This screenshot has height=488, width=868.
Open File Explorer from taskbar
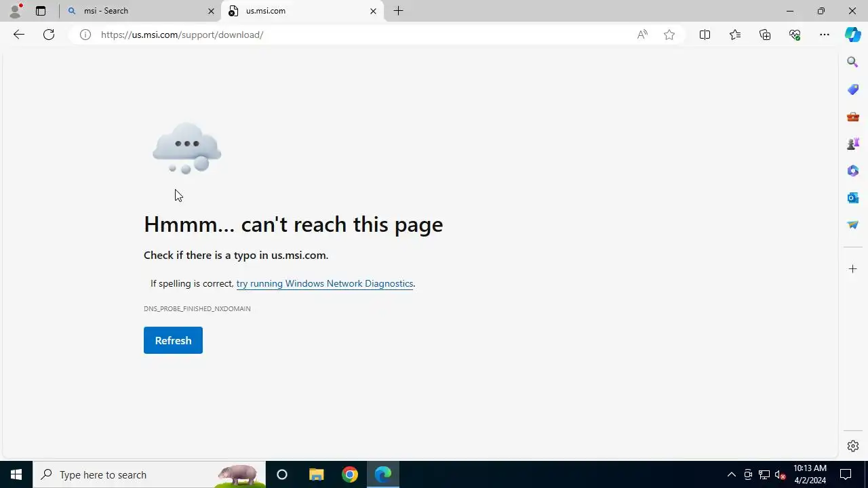pos(316,474)
